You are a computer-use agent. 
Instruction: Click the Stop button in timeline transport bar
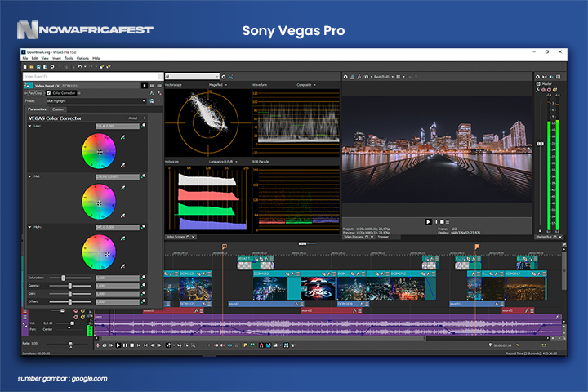point(132,345)
